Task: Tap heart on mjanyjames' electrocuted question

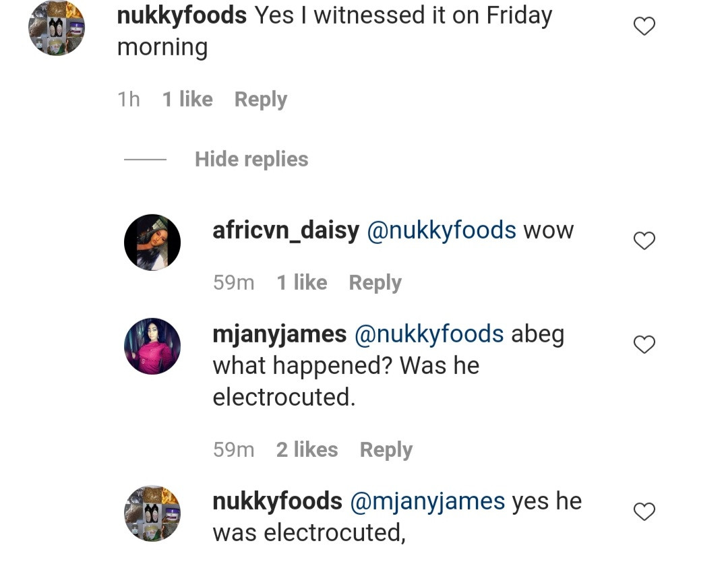Action: (x=645, y=345)
